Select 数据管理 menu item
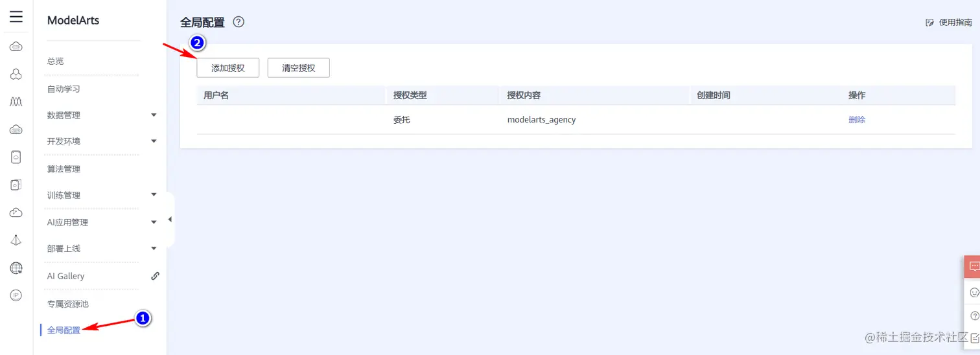Image resolution: width=980 pixels, height=355 pixels. tap(64, 115)
